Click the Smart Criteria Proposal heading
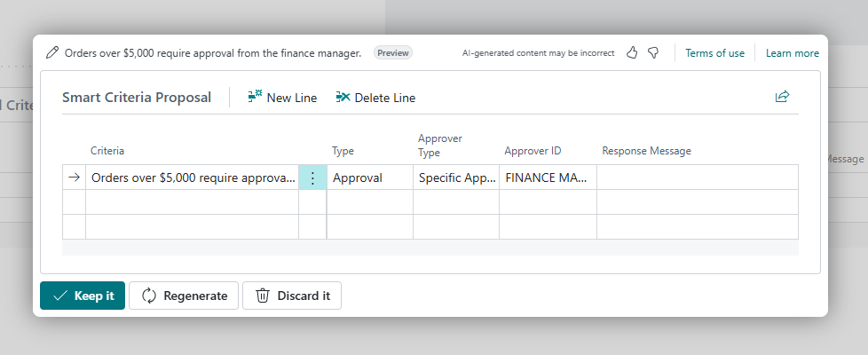This screenshot has height=355, width=868. (x=137, y=98)
